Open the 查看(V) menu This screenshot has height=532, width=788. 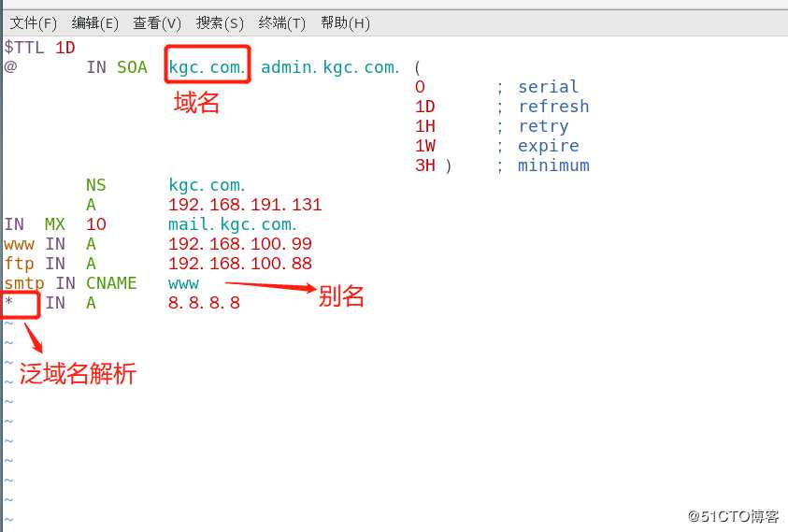pyautogui.click(x=157, y=23)
